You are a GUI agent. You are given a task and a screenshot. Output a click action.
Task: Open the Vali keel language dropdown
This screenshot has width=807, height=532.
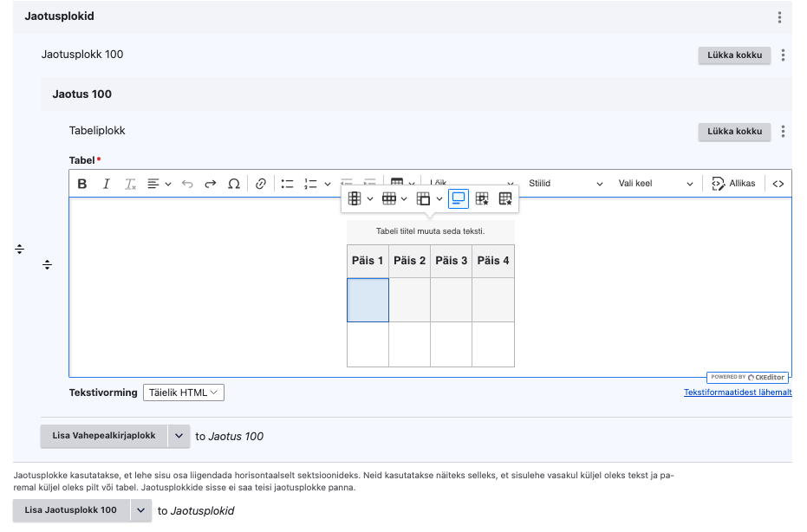tap(655, 184)
